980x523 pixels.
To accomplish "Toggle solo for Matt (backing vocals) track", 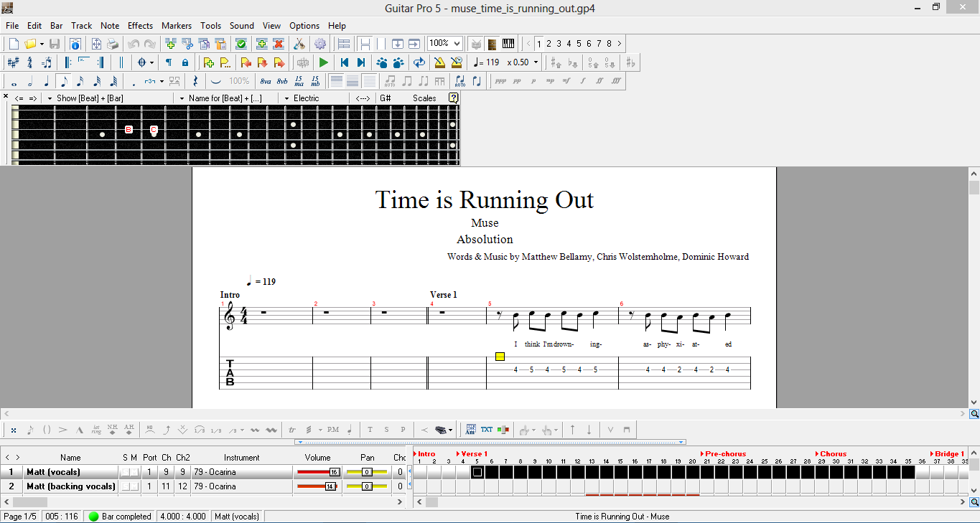I will (126, 486).
